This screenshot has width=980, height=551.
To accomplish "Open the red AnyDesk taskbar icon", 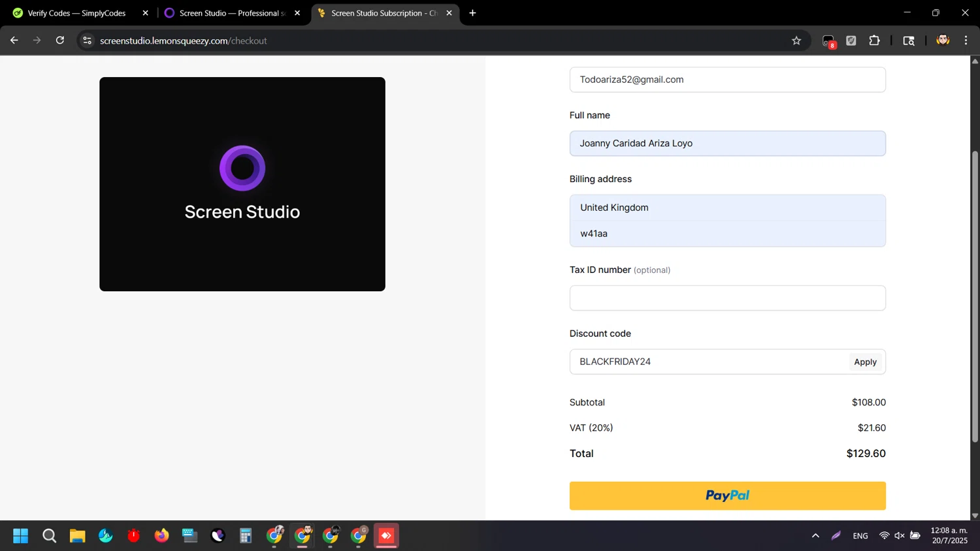I will (386, 536).
